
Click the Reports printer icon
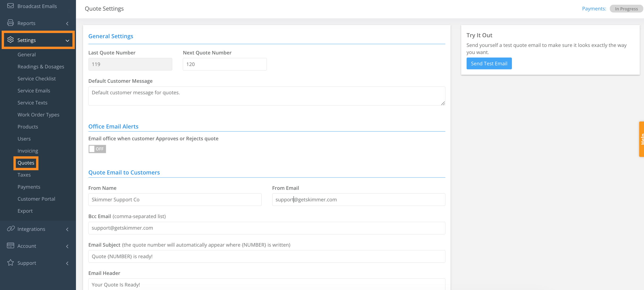pyautogui.click(x=11, y=23)
